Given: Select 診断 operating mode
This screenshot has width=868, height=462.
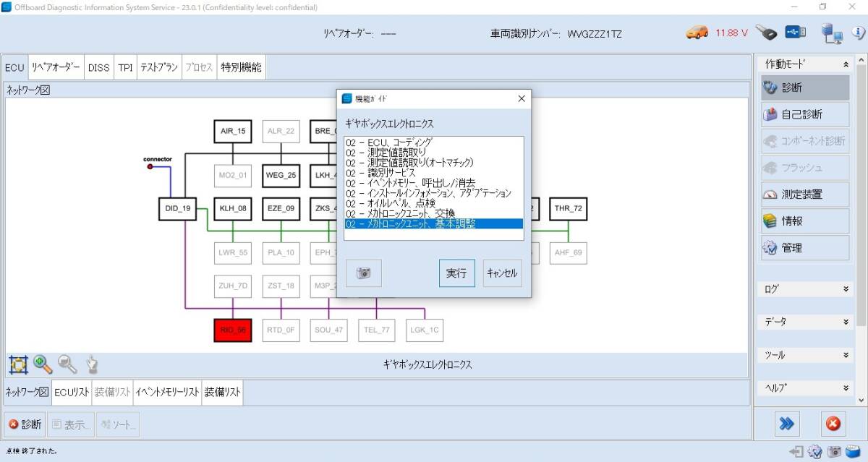Looking at the screenshot, I should pos(805,87).
